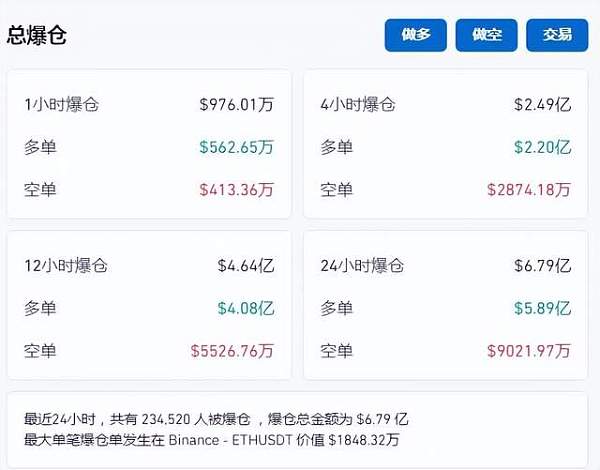Click the 总爆仓 heading
The image size is (600, 470).
coord(37,35)
